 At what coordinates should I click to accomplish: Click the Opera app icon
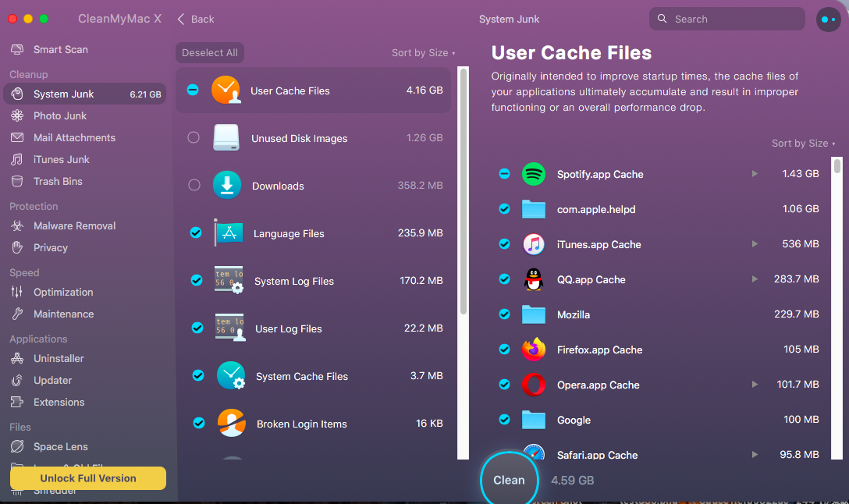[x=533, y=385]
